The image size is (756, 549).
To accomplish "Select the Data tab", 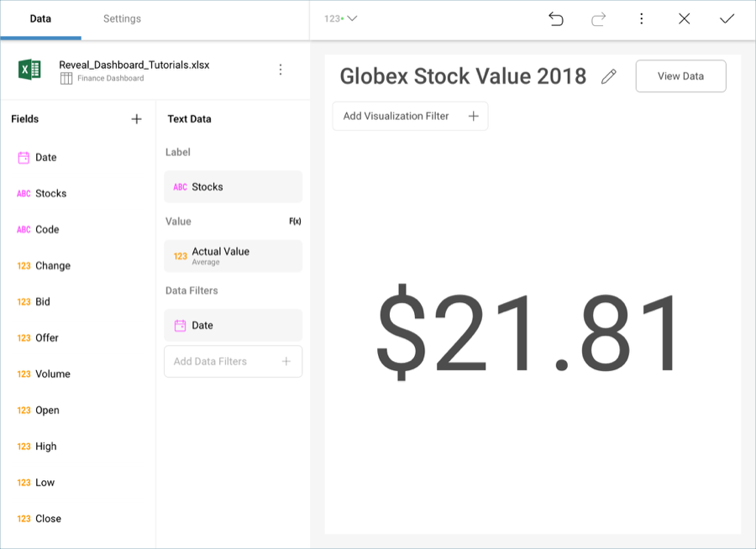I will tap(40, 18).
